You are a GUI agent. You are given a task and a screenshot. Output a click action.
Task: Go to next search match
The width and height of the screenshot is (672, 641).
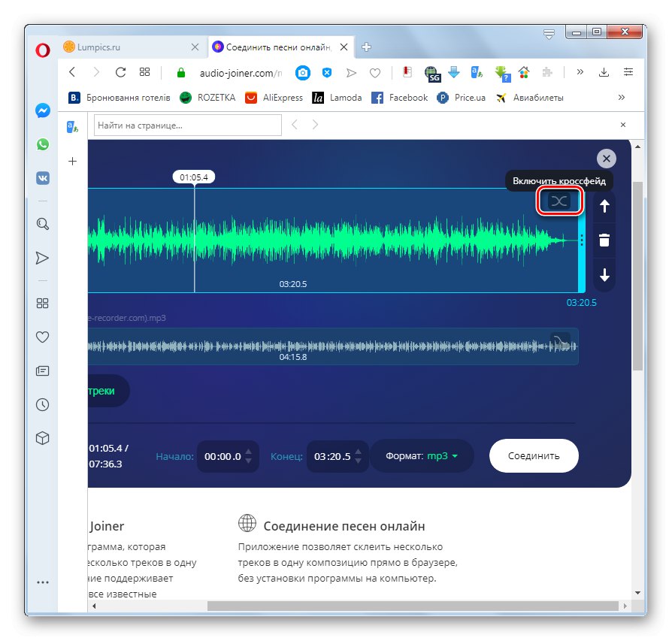(315, 125)
